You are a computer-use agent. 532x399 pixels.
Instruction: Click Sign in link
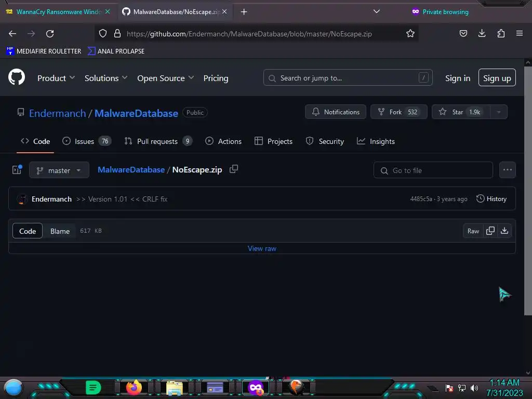click(458, 78)
